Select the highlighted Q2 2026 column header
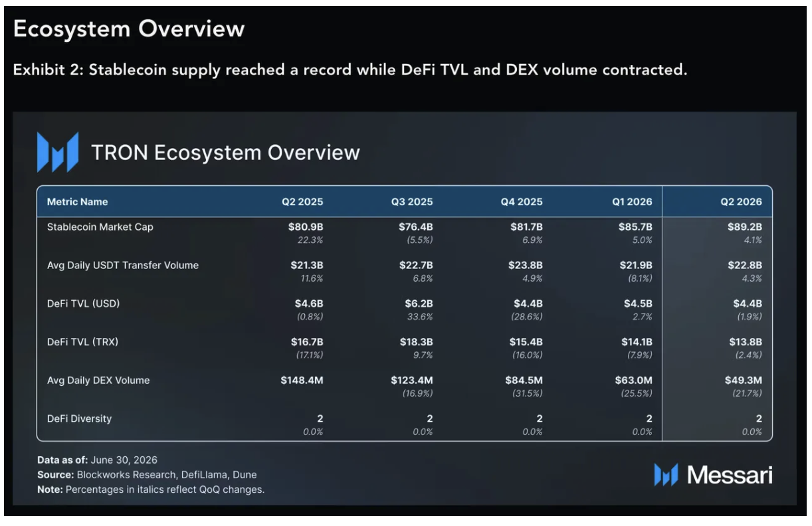Screen dimensions: 812x526 click(741, 202)
